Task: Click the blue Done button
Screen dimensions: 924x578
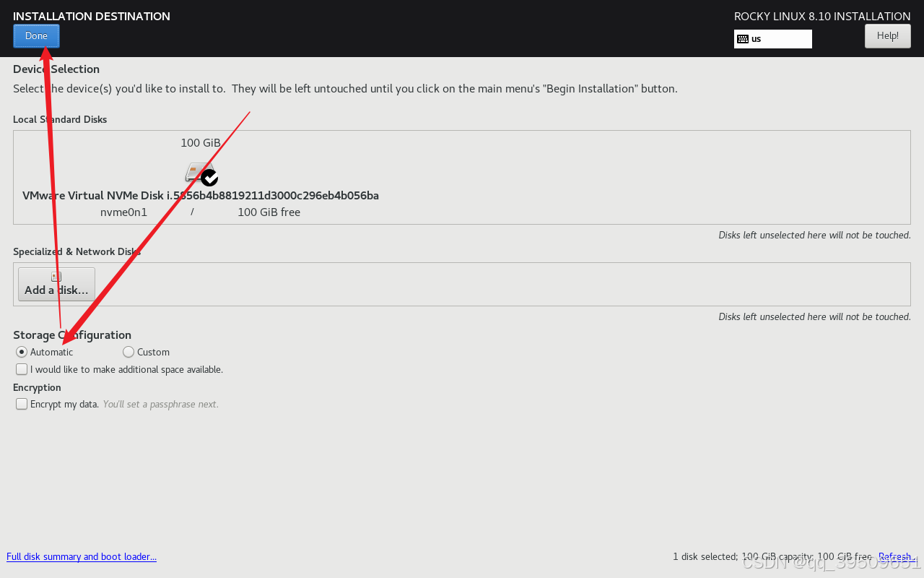Action: (x=36, y=36)
